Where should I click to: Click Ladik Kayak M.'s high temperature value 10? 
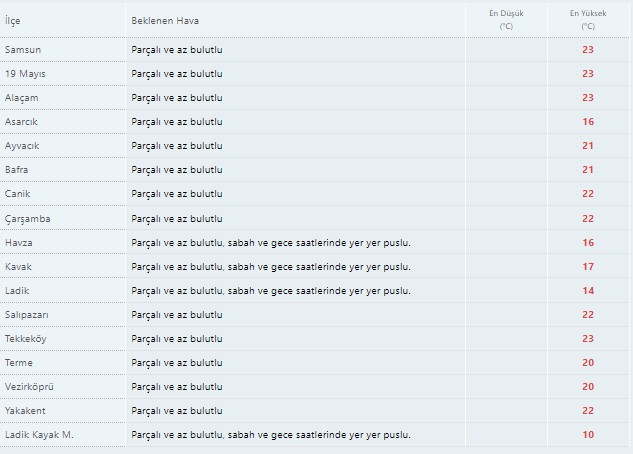(588, 435)
